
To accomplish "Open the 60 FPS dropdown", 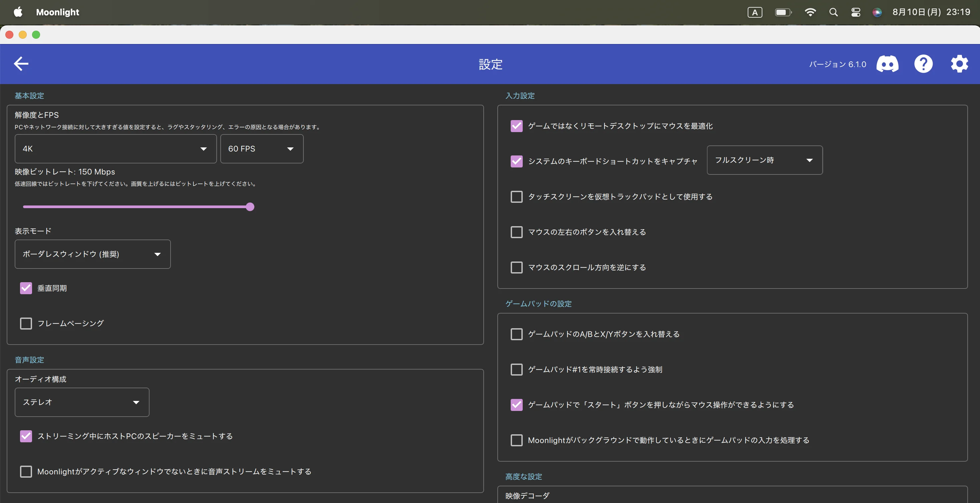I will click(262, 149).
